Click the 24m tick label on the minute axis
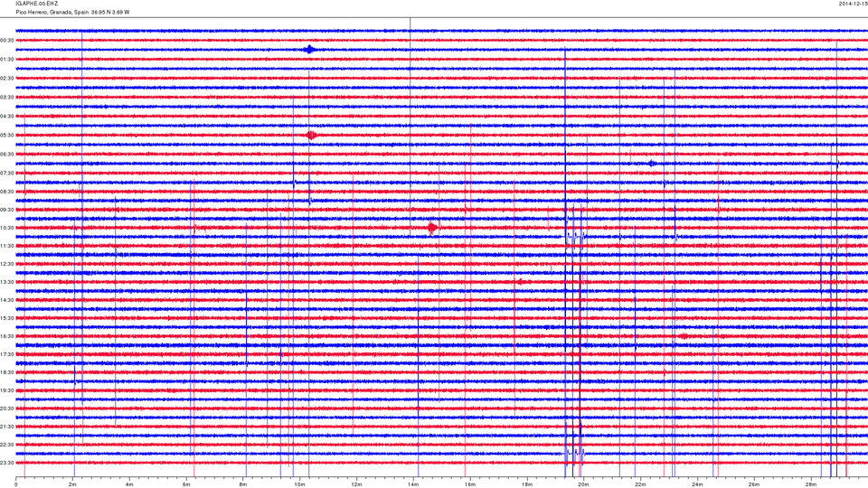The height and width of the screenshot is (488, 868). point(697,484)
